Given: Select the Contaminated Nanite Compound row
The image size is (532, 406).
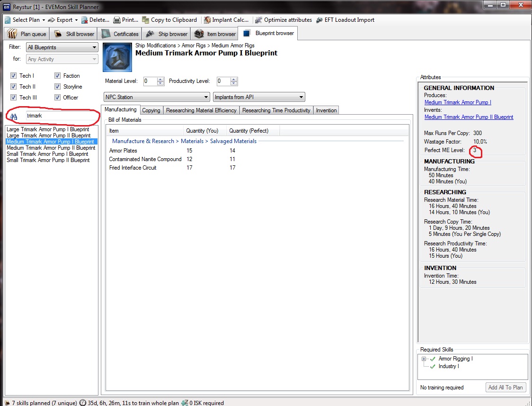Looking at the screenshot, I should coord(257,159).
